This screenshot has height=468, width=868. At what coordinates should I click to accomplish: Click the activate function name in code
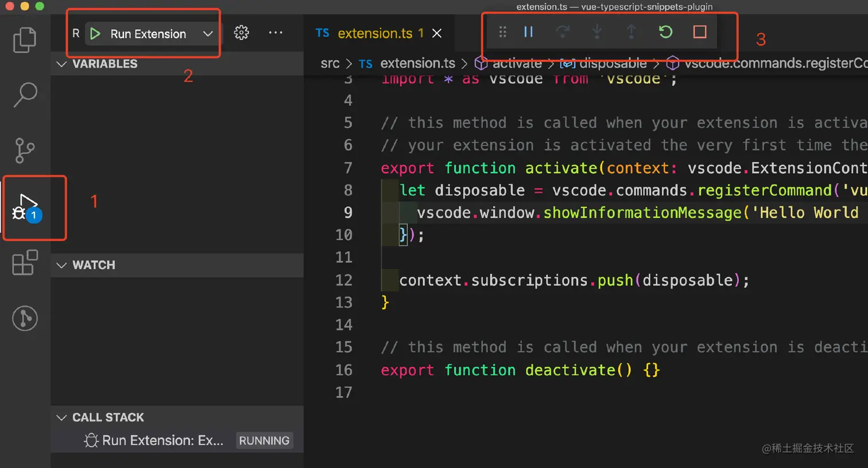point(561,168)
